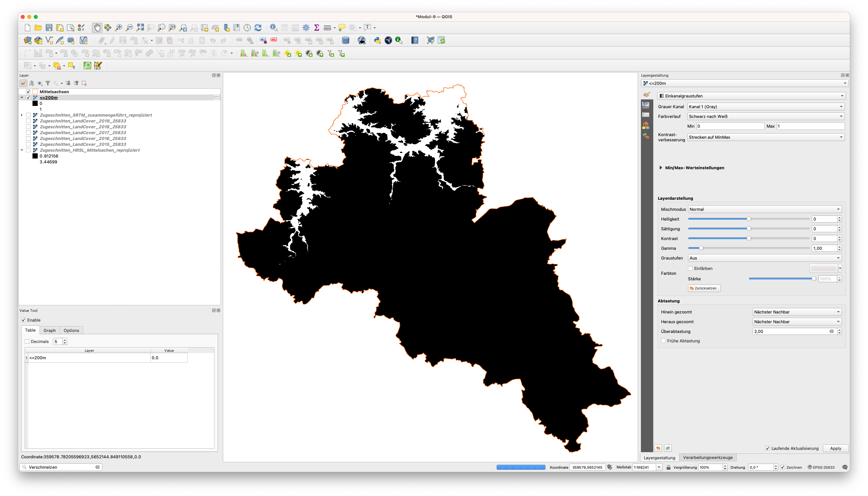The width and height of the screenshot is (868, 496).
Task: Toggle visibility of Mittelsachsen layer
Action: (28, 92)
